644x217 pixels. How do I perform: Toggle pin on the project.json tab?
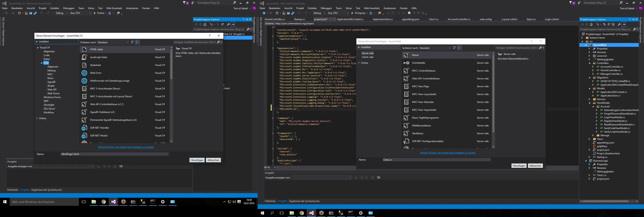330,19
